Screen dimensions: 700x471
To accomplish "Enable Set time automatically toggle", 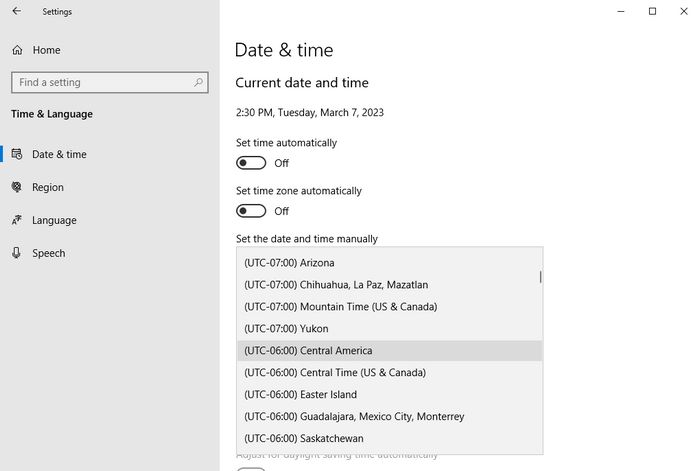I will [x=251, y=163].
